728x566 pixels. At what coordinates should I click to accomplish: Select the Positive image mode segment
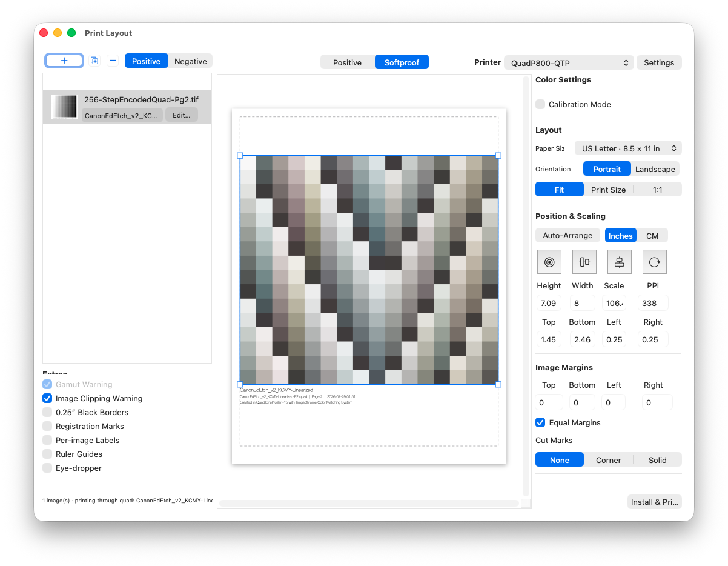pyautogui.click(x=147, y=61)
